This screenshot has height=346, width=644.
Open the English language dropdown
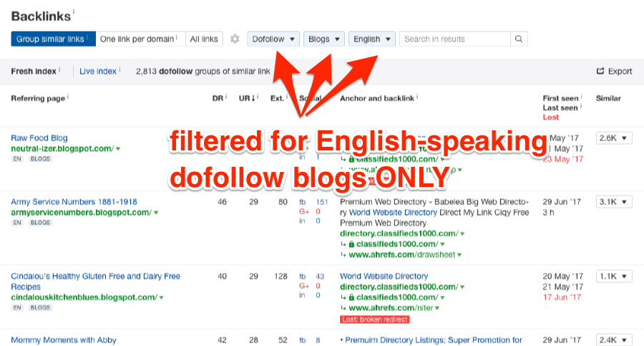(x=371, y=39)
